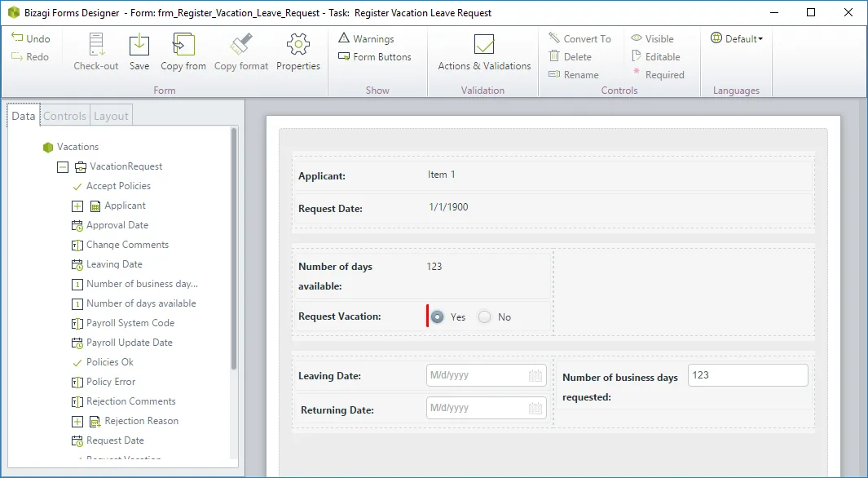Open form Properties gear icon
The width and height of the screenshot is (868, 478).
pyautogui.click(x=297, y=44)
